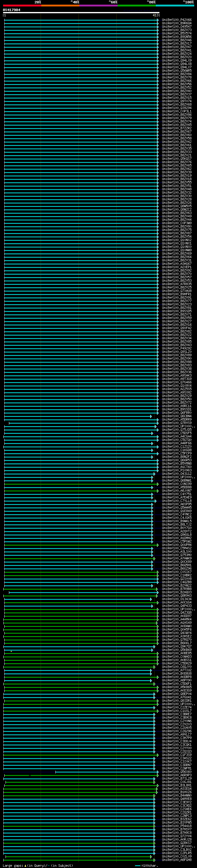The width and height of the screenshot is (197, 868).
Task: Open the green-bar hit UniRef100_A8J0N7
Action: coord(176,491)
